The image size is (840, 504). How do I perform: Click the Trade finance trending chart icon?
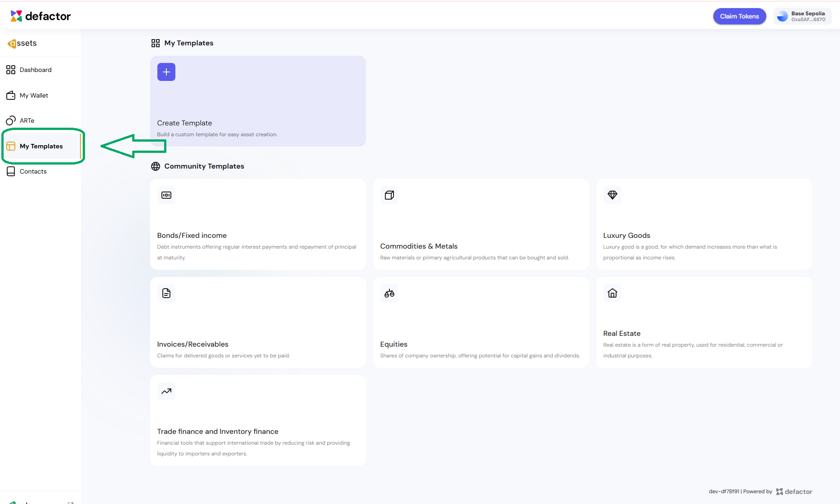click(166, 391)
